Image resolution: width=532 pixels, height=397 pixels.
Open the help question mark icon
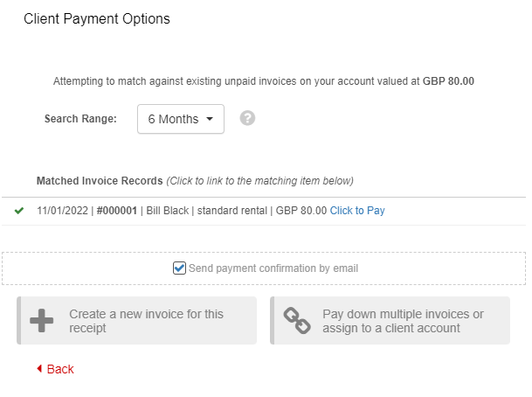click(247, 118)
